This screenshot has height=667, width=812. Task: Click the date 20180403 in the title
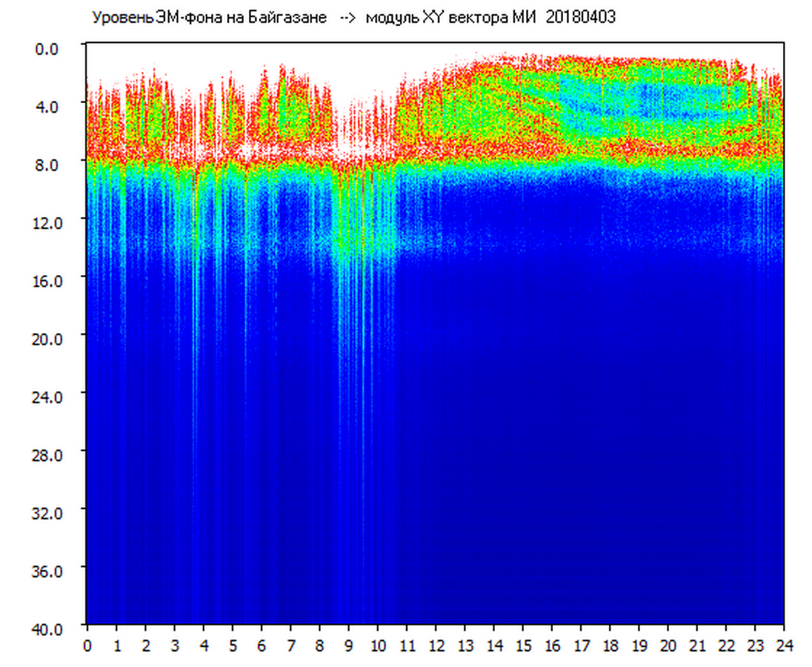point(580,18)
